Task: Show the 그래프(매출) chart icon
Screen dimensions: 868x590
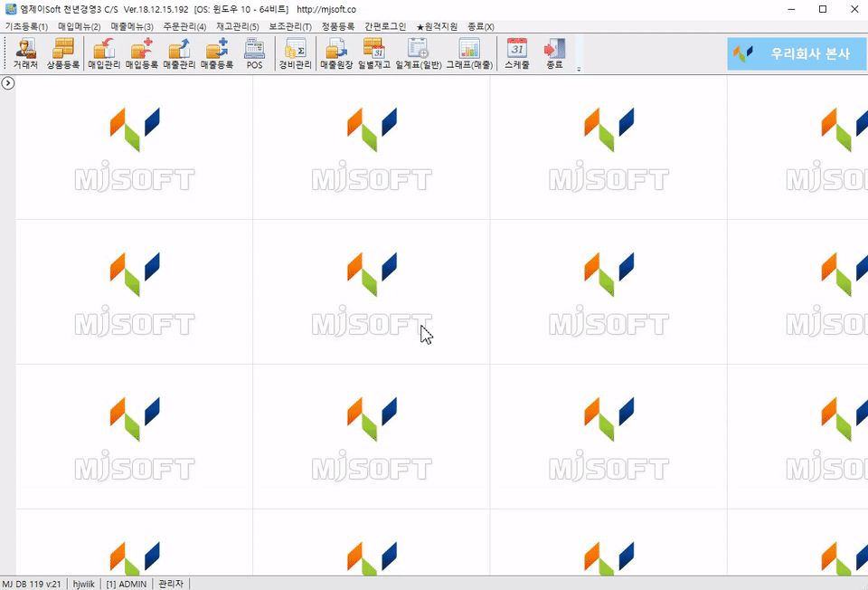Action: point(469,53)
